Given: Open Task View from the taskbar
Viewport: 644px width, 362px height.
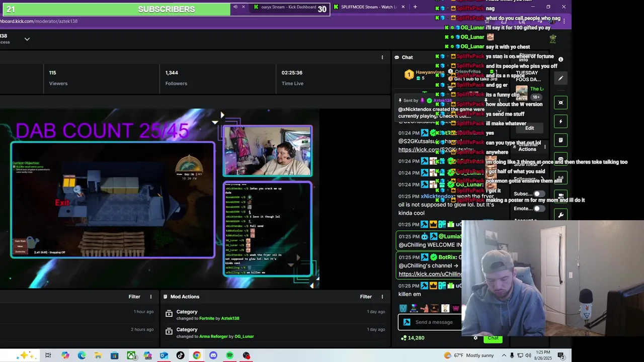Looking at the screenshot, I should 48,355.
